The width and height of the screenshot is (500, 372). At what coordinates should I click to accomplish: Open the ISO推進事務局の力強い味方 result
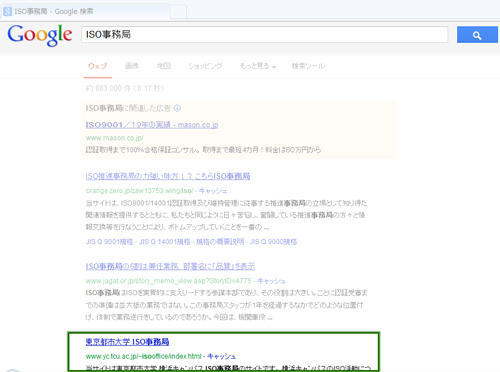(168, 176)
